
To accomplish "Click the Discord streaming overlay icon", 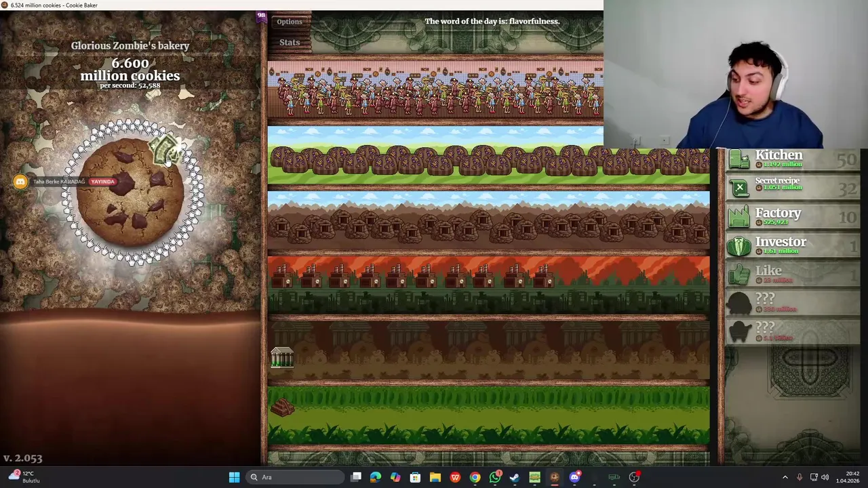I will pos(20,182).
